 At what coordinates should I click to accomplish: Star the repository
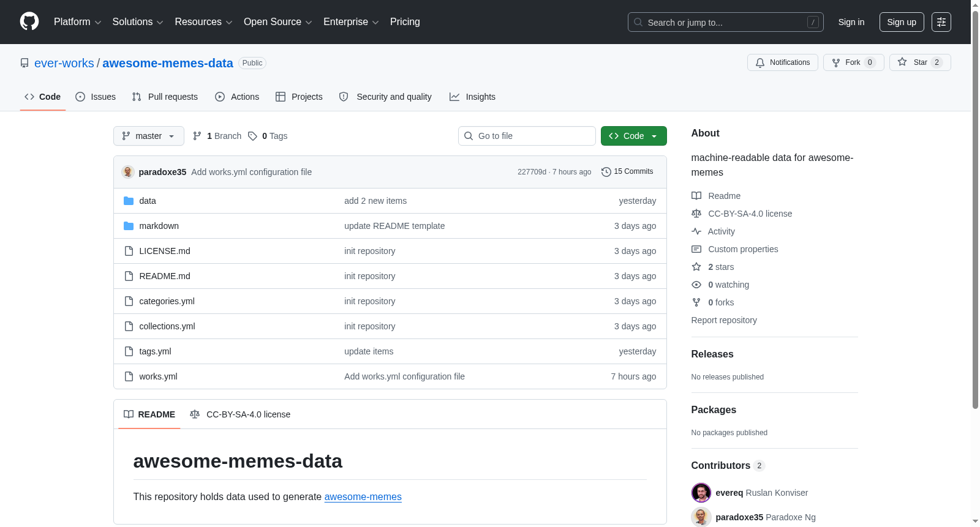click(x=920, y=62)
